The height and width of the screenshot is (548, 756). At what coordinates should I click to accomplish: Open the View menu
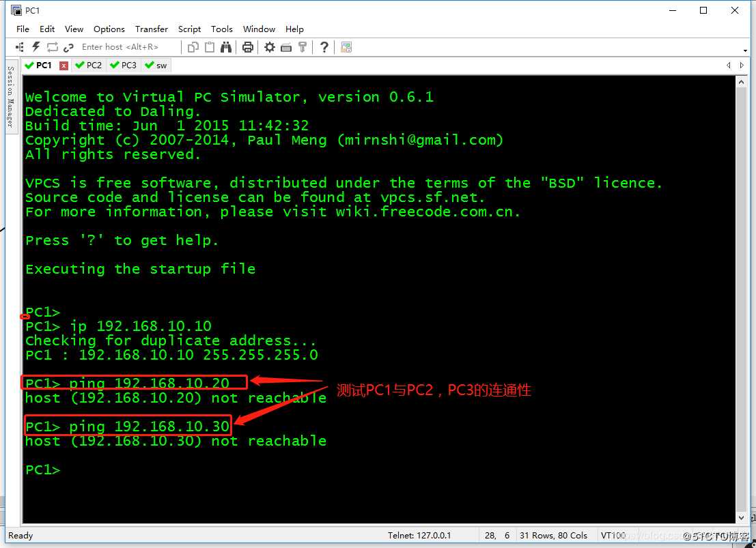coord(74,29)
